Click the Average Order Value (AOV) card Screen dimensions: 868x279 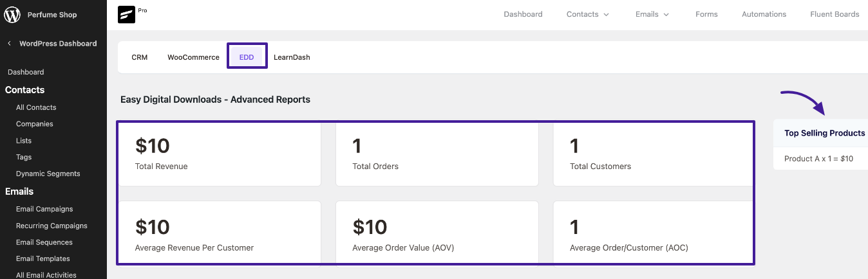click(437, 233)
